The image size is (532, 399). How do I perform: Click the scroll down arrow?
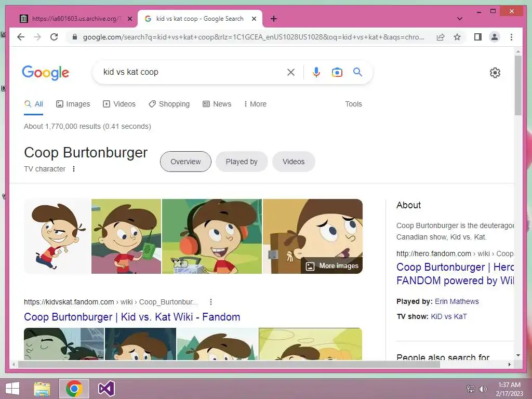coord(518,355)
